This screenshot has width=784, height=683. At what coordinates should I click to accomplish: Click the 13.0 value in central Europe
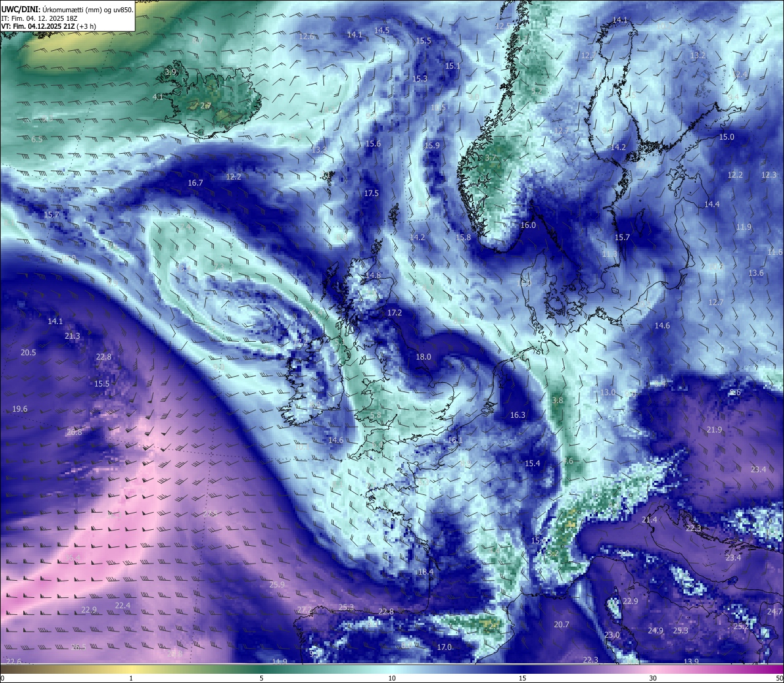click(608, 393)
